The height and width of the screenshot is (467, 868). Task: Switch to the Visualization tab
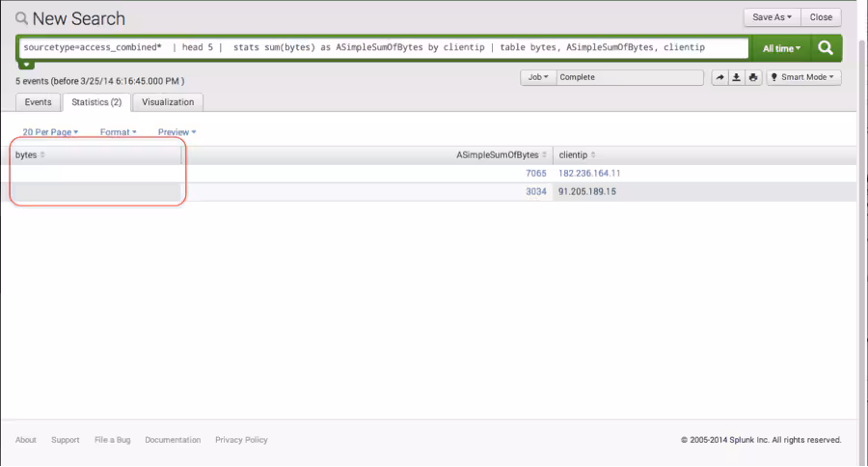pos(168,102)
